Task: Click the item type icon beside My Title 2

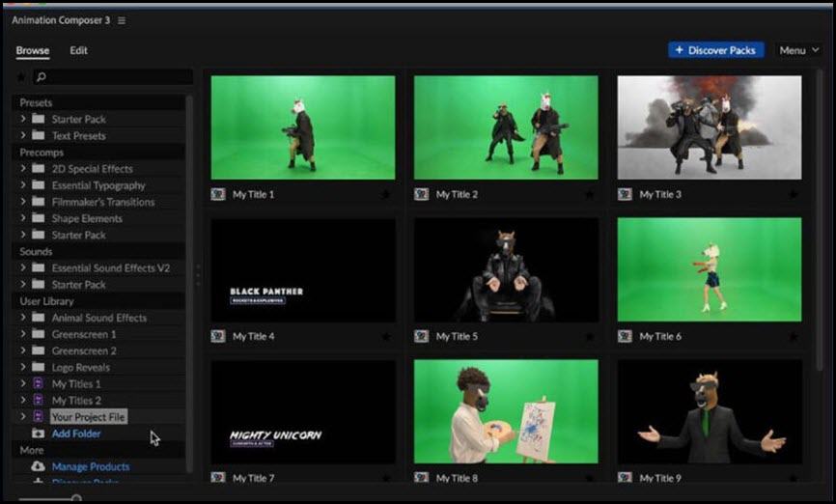Action: click(421, 194)
